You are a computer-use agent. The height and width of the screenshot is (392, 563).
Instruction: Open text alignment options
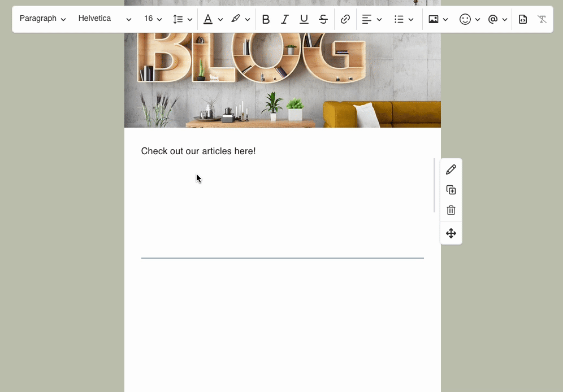(371, 19)
